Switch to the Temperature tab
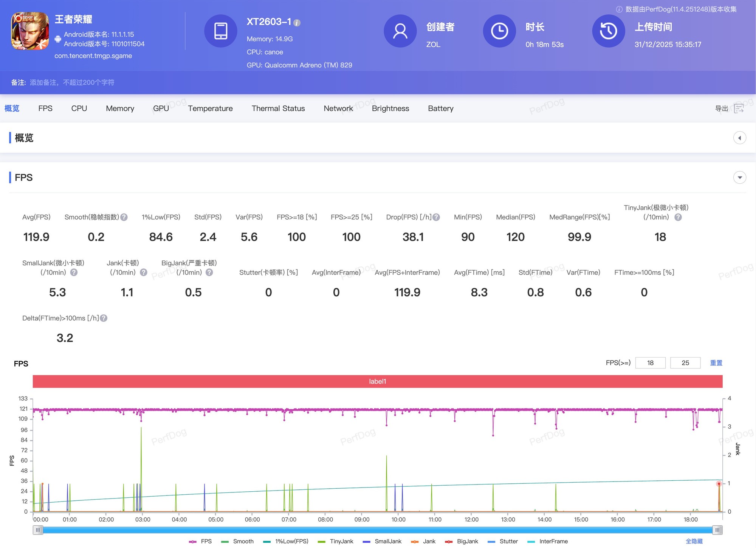This screenshot has height=548, width=756. pyautogui.click(x=210, y=108)
